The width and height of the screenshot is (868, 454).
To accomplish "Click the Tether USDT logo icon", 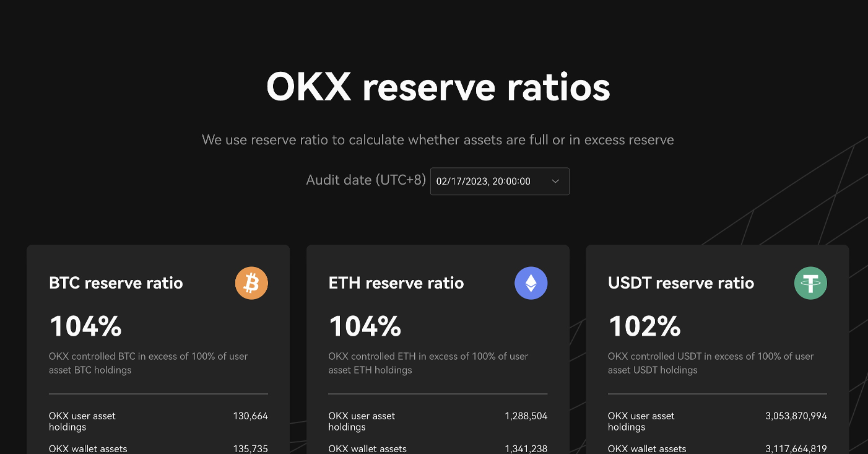I will coord(810,283).
